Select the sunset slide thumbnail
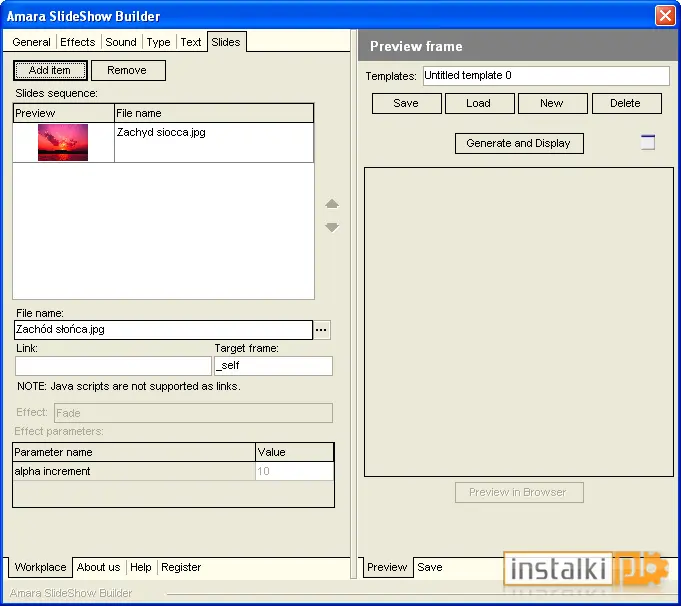681x606 pixels. pos(63,142)
